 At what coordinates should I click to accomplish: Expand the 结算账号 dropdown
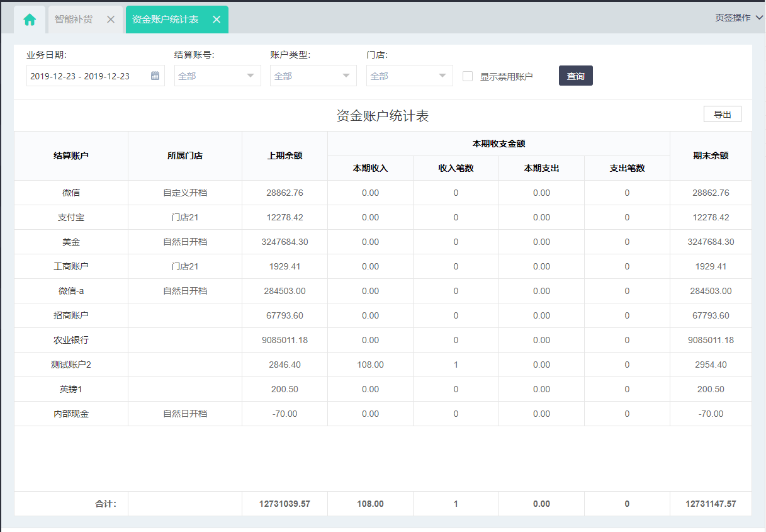[x=218, y=76]
